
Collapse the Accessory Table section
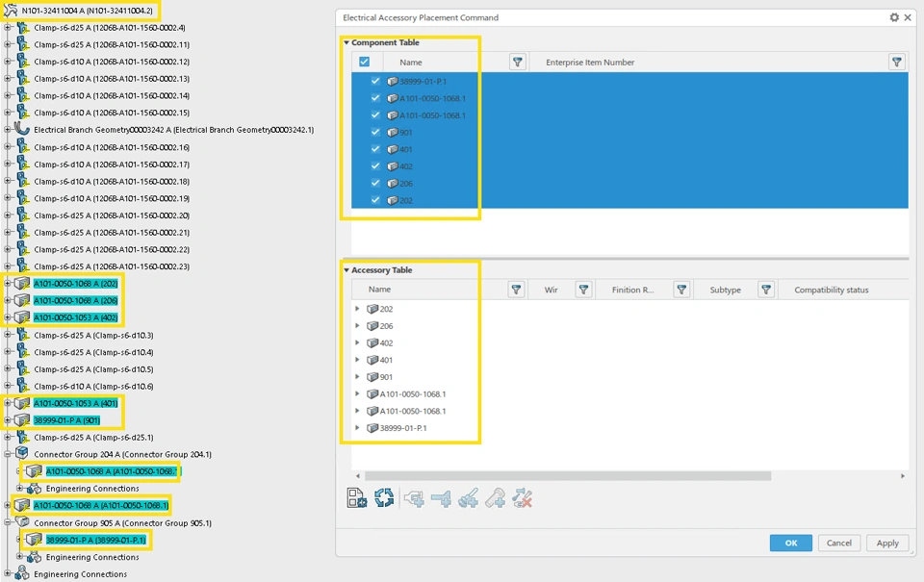point(346,269)
